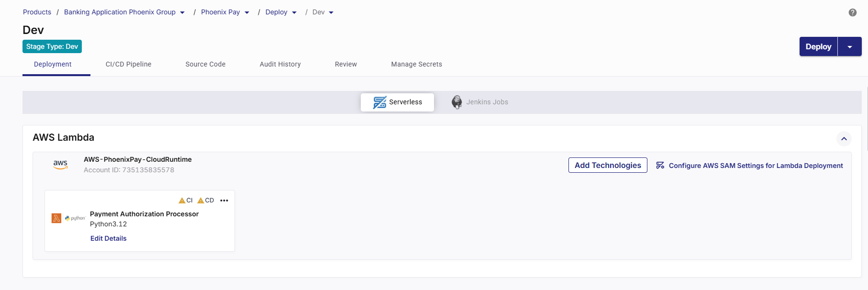This screenshot has width=868, height=290.
Task: Open the three-dots menu on Lambda card
Action: [x=224, y=201]
